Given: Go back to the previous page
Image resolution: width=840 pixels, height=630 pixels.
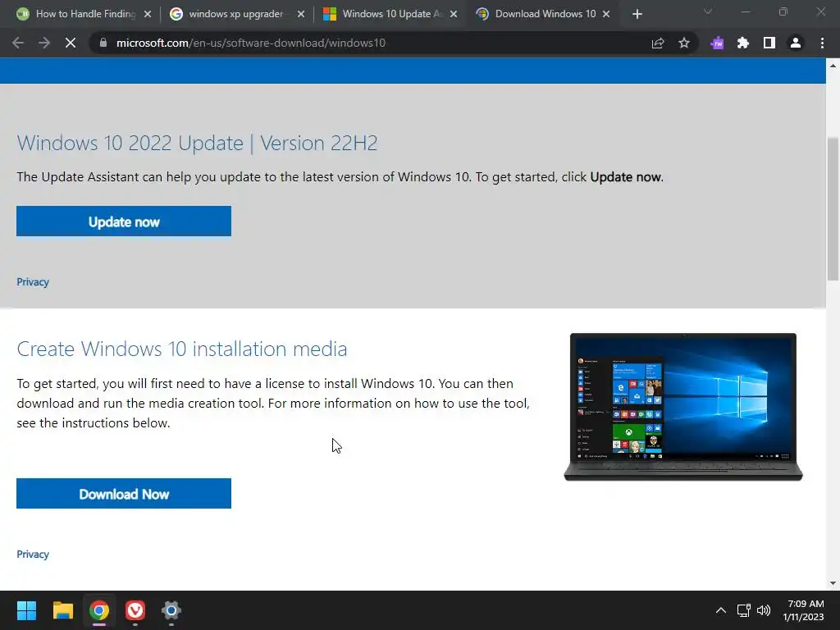Looking at the screenshot, I should 18,43.
